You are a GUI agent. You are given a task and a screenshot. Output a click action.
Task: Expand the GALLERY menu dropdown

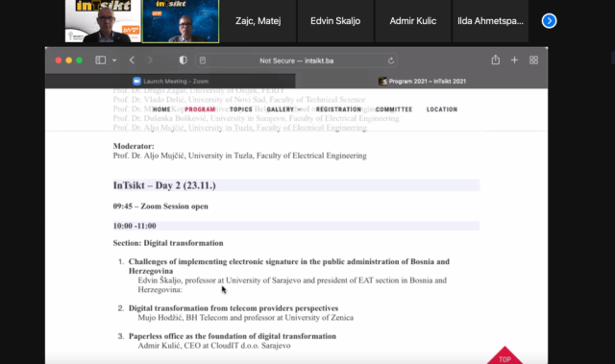tap(283, 109)
